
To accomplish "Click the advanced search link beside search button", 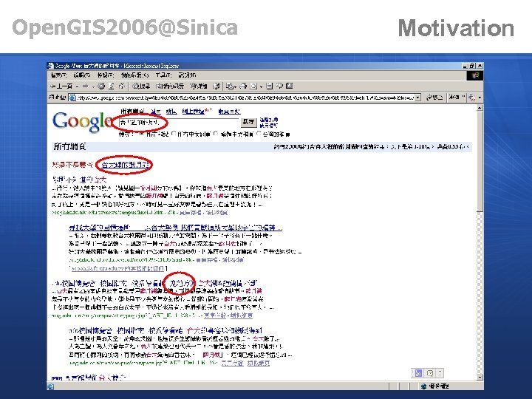I will point(269,120).
